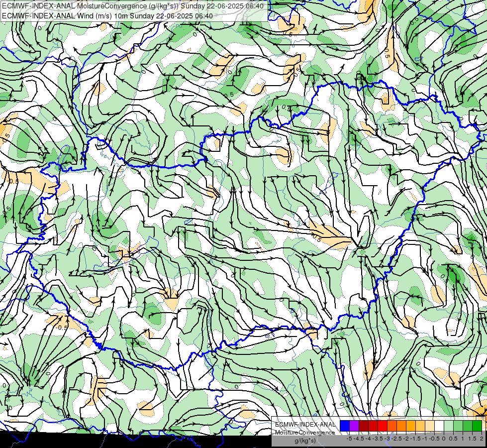Pick the palest green swatch beside white

pos(449,426)
